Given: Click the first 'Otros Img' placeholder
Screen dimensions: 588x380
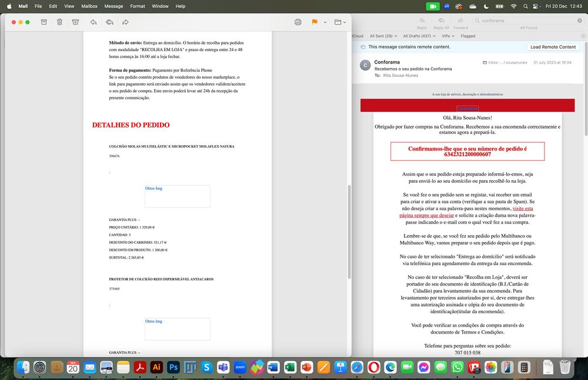Looking at the screenshot, I should [x=178, y=196].
